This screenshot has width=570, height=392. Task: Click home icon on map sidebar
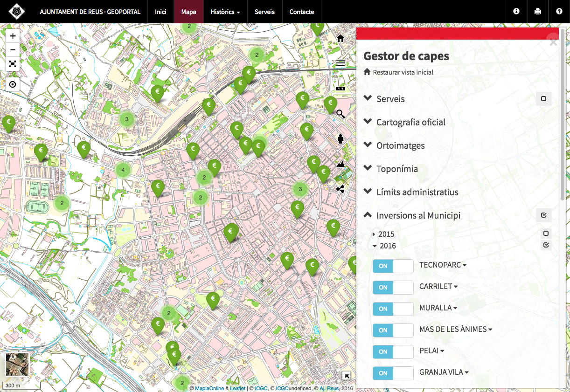point(341,38)
